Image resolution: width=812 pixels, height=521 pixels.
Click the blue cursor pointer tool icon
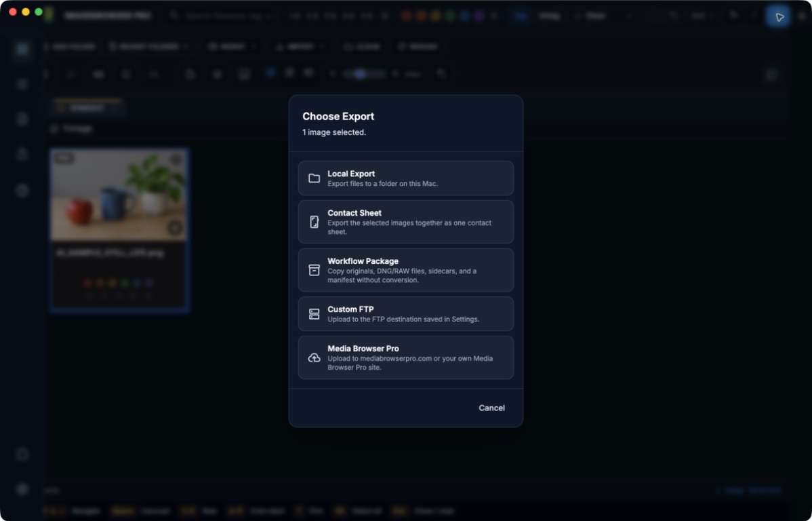pyautogui.click(x=778, y=16)
